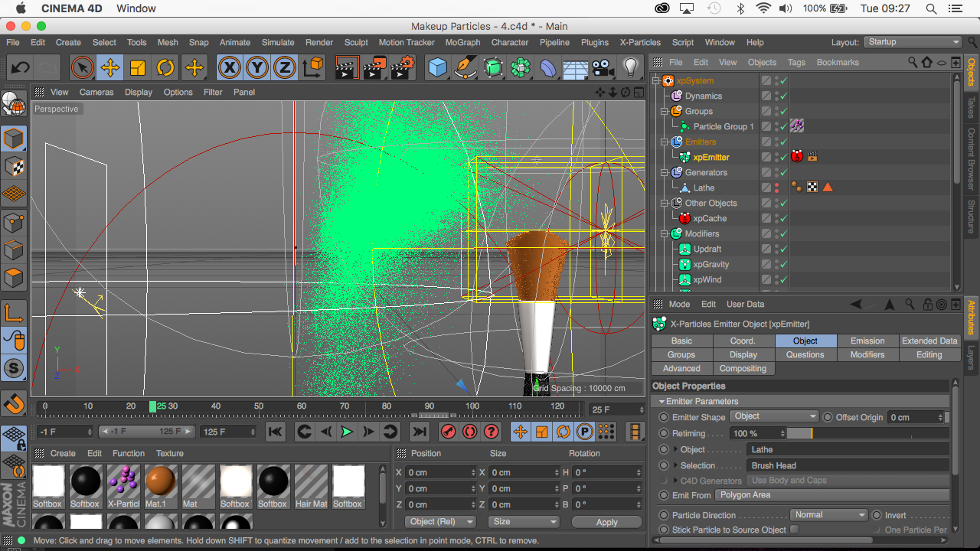
Task: Click the Selection Brush Head field
Action: (848, 465)
